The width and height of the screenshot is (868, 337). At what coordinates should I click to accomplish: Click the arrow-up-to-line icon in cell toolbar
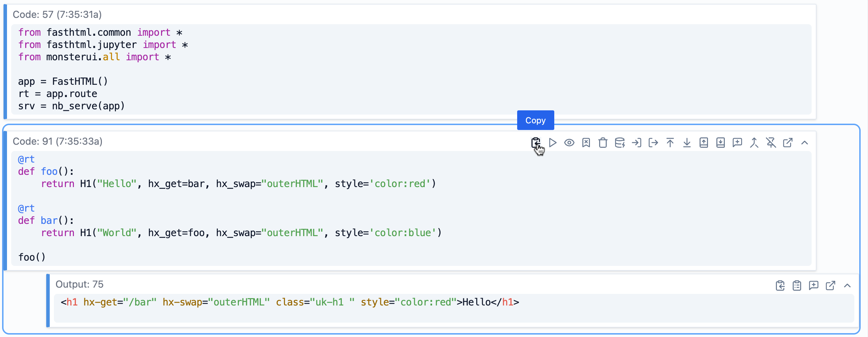670,143
